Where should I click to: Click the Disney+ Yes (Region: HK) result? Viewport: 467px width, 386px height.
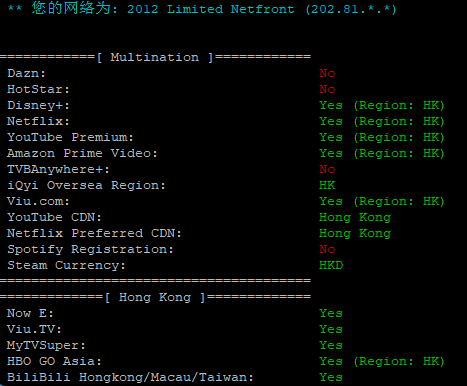pyautogui.click(x=382, y=105)
